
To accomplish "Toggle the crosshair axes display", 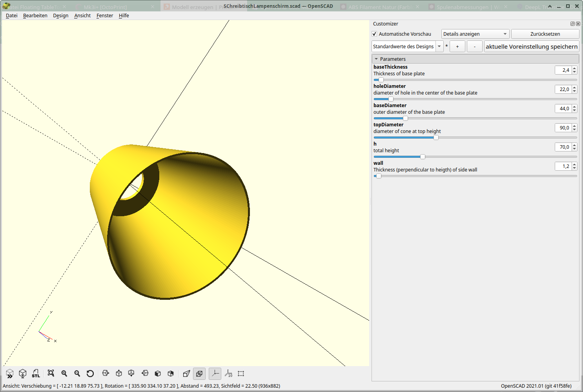I will 215,374.
